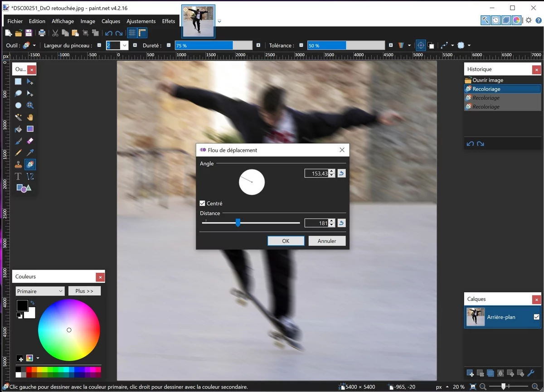Click OK in Flou de déplacement dialog

(286, 241)
